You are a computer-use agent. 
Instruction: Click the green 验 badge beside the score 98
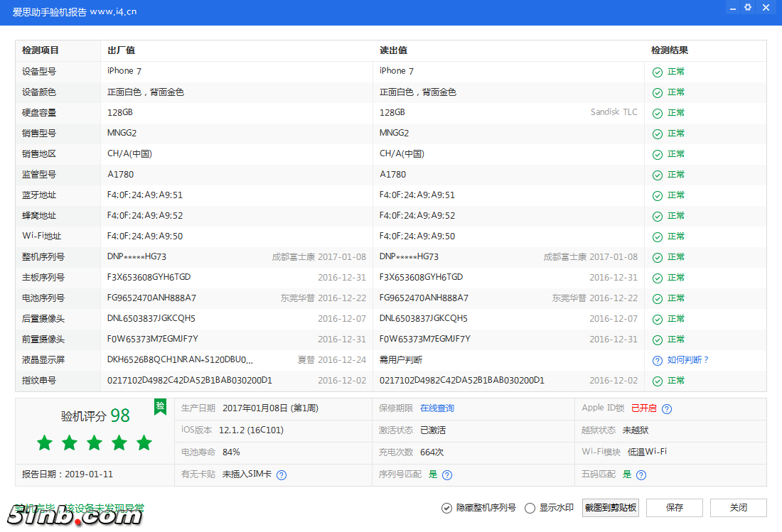(x=160, y=407)
